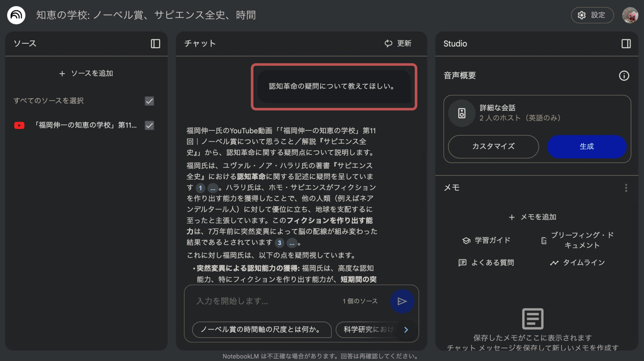This screenshot has width=644, height=361.
Task: Collapse the Studio panel icon
Action: coord(626,44)
